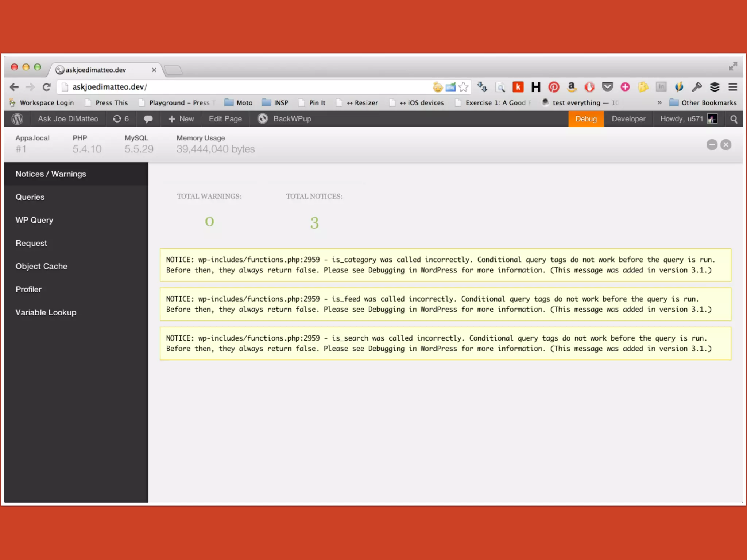This screenshot has height=560, width=747.
Task: Switch to the Queries panel
Action: tap(30, 197)
